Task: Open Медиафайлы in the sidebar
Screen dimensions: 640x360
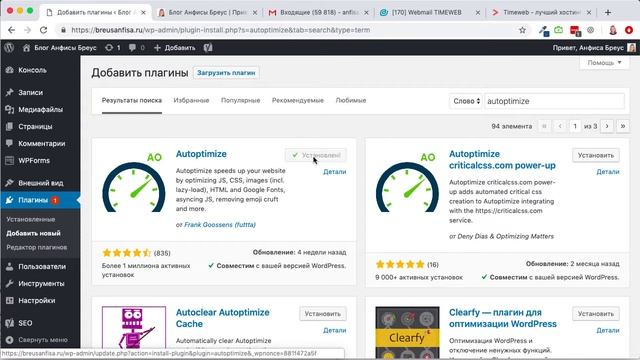Action: pos(40,109)
